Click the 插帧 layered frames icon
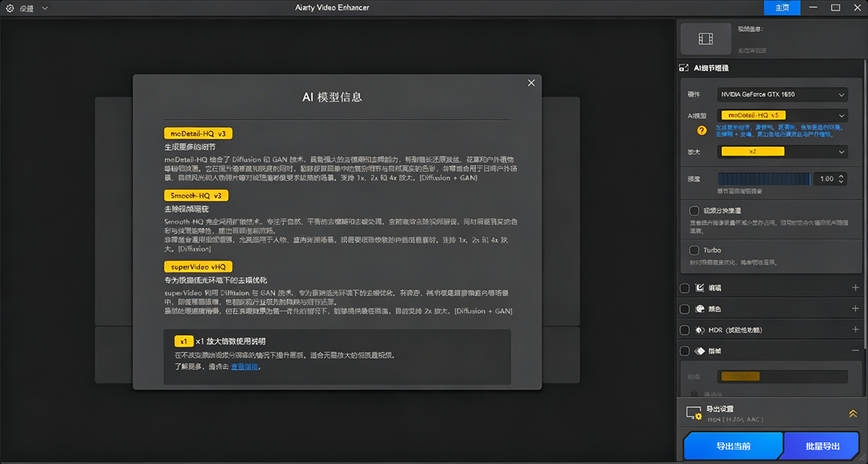This screenshot has width=868, height=464. point(699,351)
